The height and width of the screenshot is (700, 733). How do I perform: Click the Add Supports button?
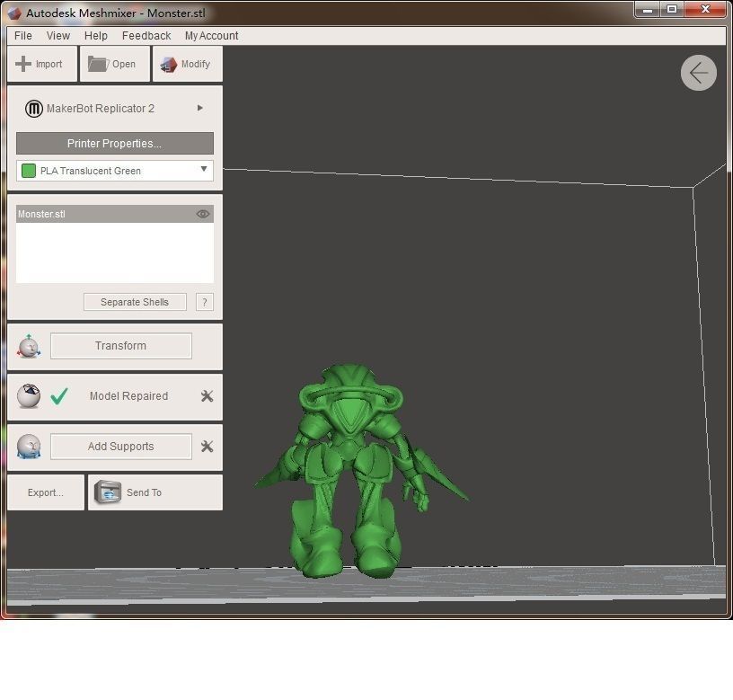pyautogui.click(x=120, y=447)
